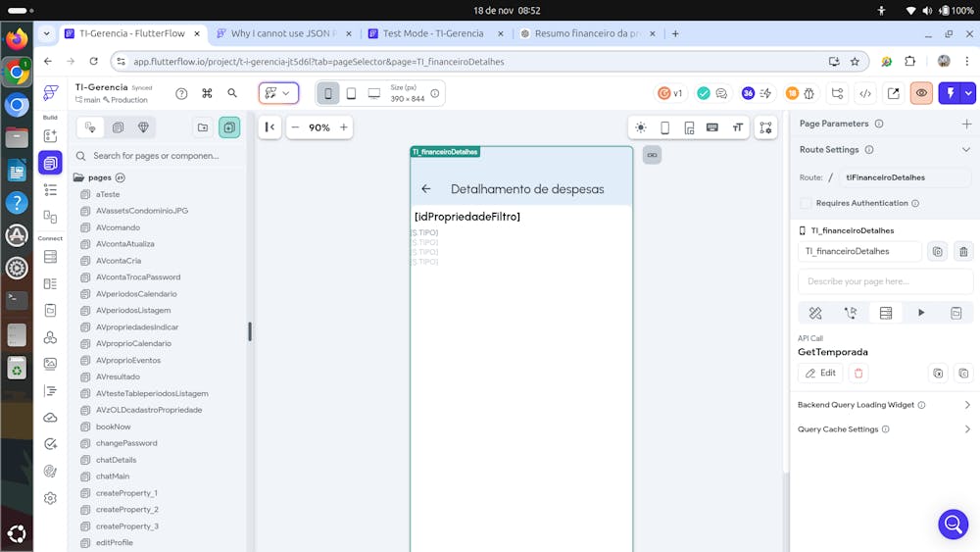The width and height of the screenshot is (980, 552).
Task: Open the blue support chat bubble
Action: point(954,525)
